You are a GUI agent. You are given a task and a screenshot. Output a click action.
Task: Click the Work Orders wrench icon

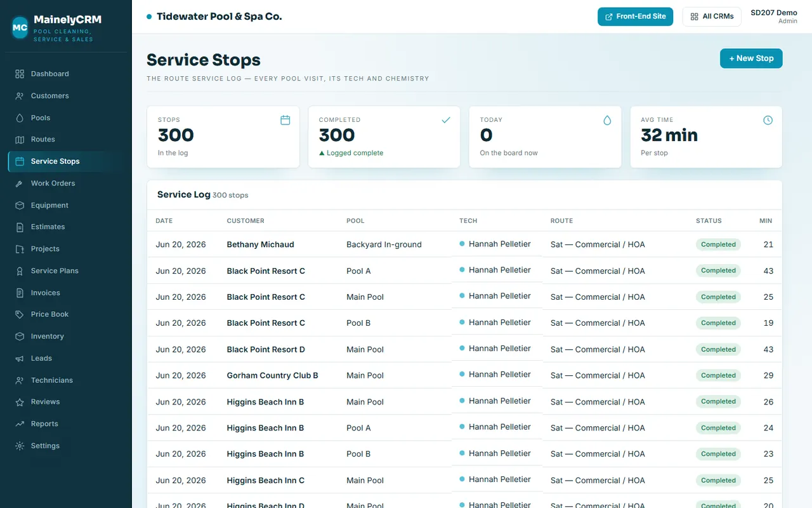coord(20,184)
